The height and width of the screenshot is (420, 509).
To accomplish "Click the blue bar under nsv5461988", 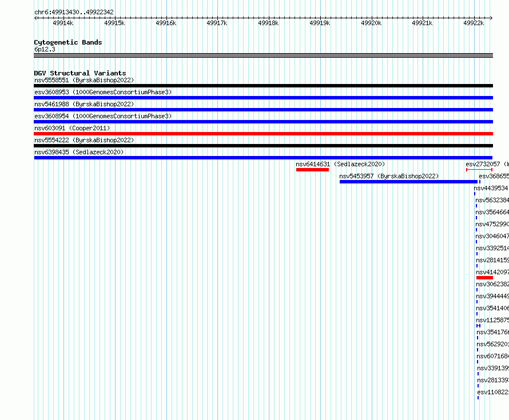I will click(x=263, y=110).
